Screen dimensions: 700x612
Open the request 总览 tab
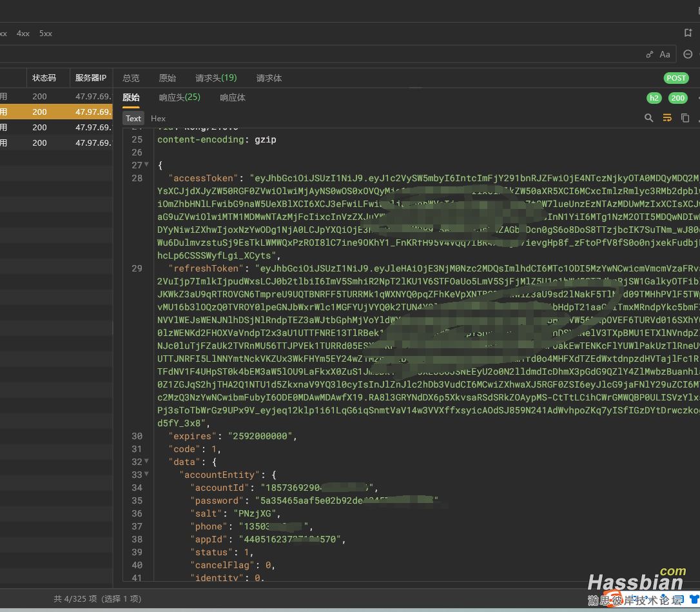click(x=131, y=78)
